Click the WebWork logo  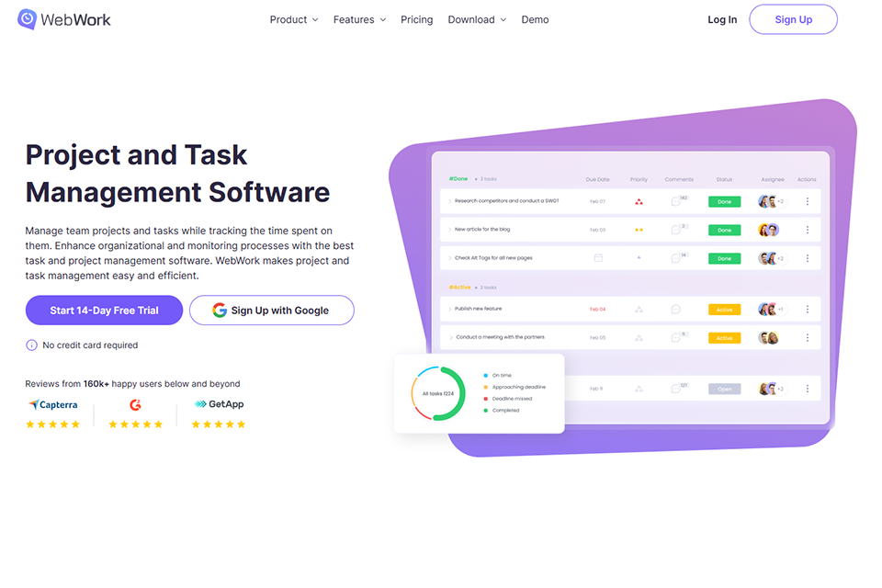tap(63, 19)
